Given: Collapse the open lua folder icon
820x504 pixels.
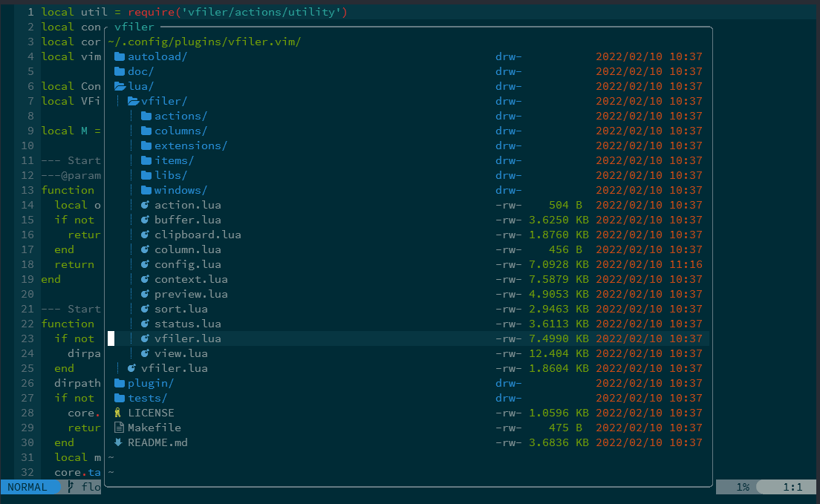Looking at the screenshot, I should (120, 86).
